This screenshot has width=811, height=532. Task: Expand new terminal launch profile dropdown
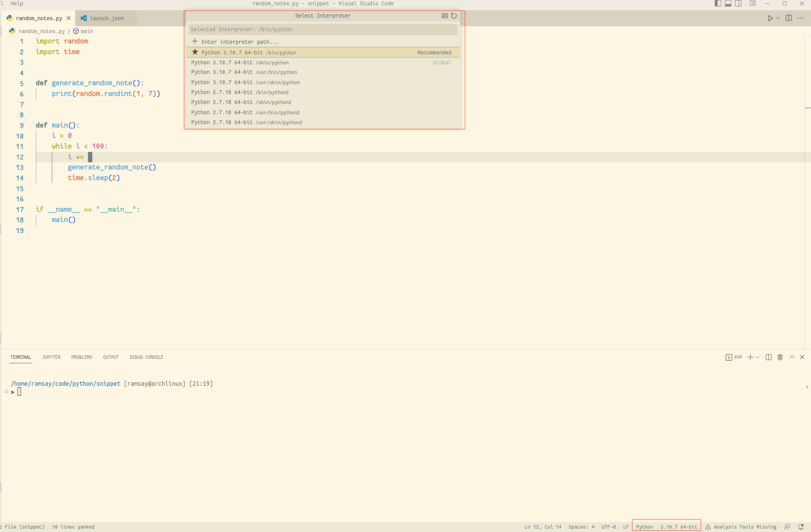click(758, 357)
